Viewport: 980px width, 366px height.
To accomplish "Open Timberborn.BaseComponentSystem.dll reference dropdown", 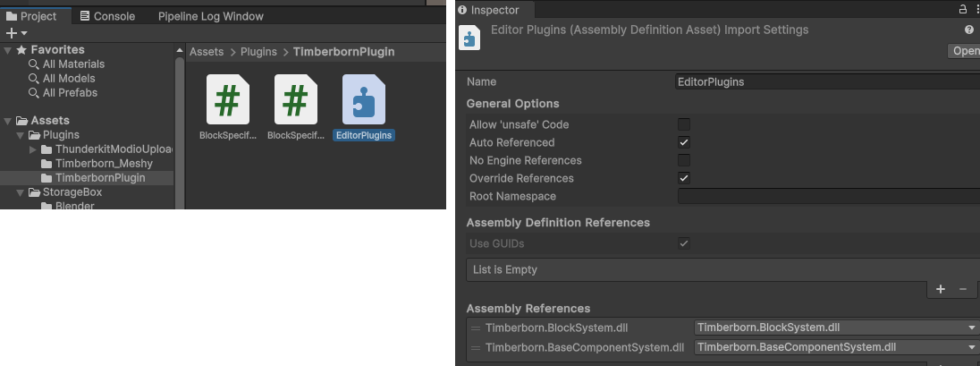I will point(836,347).
